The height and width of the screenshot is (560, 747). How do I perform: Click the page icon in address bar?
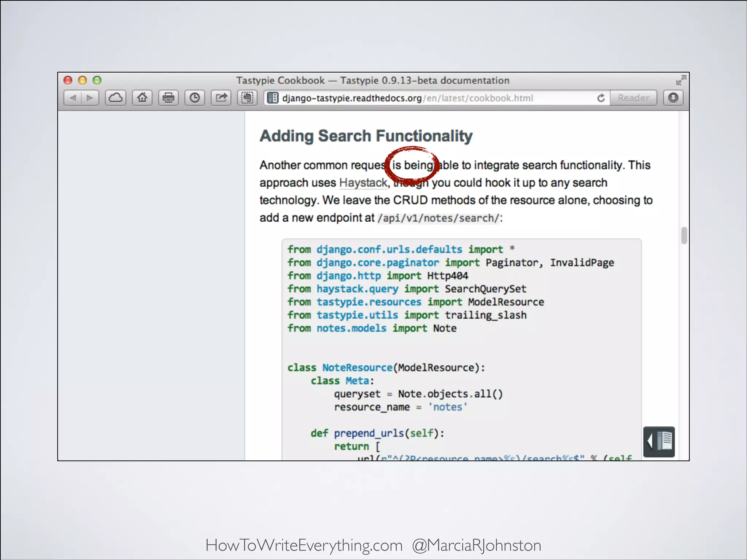point(273,98)
